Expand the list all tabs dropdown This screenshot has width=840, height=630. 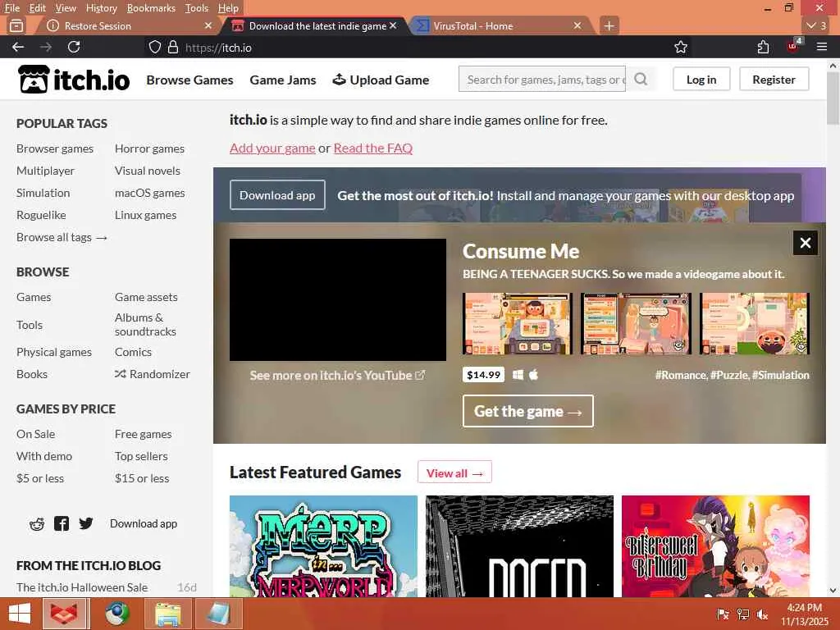[817, 25]
